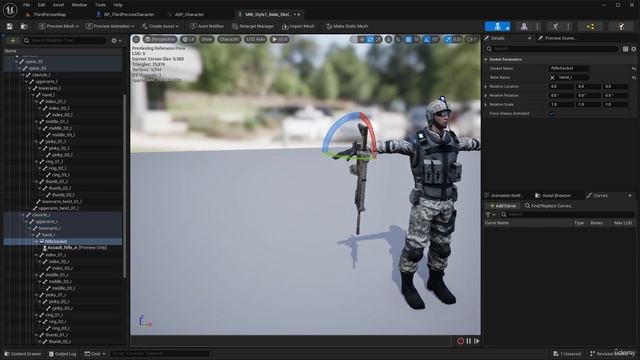Expand the Relative Rotation property
The image size is (640, 360).
[x=486, y=96]
